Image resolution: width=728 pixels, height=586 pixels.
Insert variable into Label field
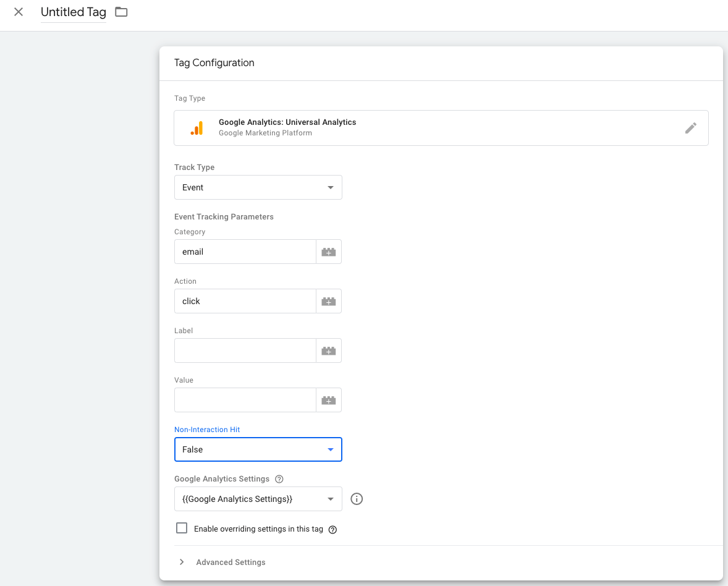pyautogui.click(x=329, y=350)
